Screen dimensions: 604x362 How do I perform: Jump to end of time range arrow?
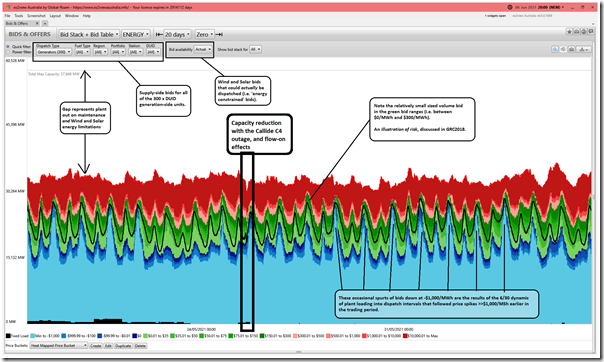219,34
